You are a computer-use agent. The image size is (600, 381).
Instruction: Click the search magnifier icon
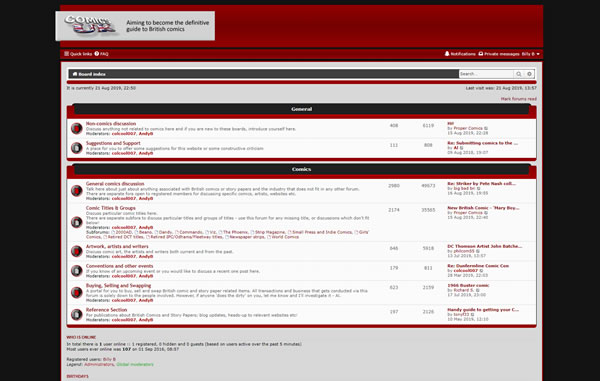pos(518,74)
